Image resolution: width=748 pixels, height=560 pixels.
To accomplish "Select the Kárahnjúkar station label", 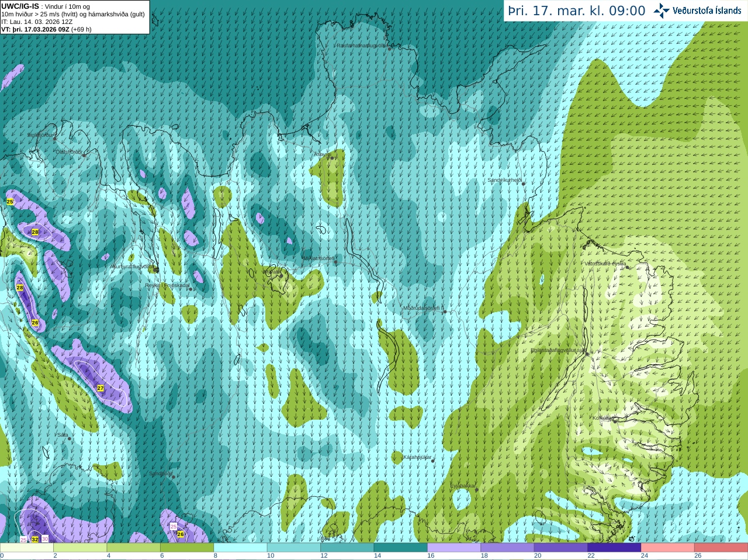I will click(417, 457).
